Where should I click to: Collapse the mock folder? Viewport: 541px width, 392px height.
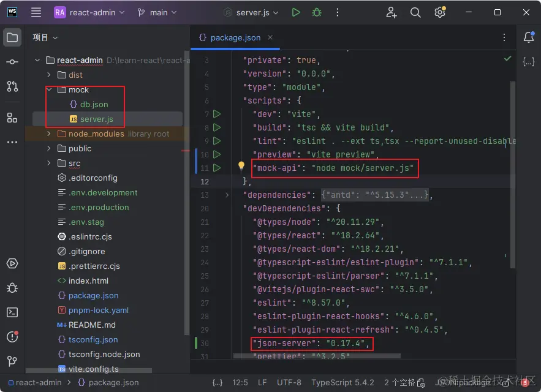tap(50, 89)
